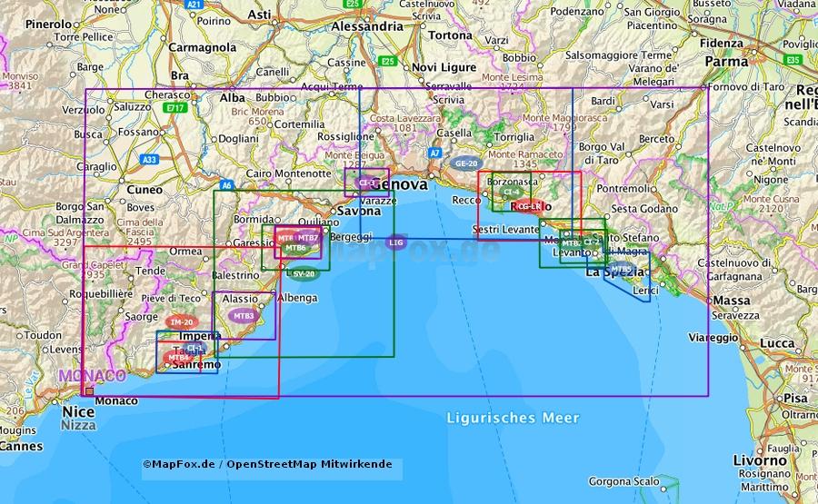Click the red CG-LR marker

530,206
